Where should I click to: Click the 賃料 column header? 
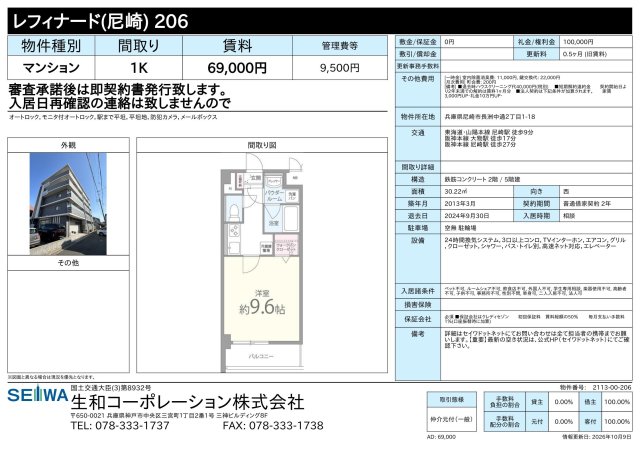click(238, 46)
